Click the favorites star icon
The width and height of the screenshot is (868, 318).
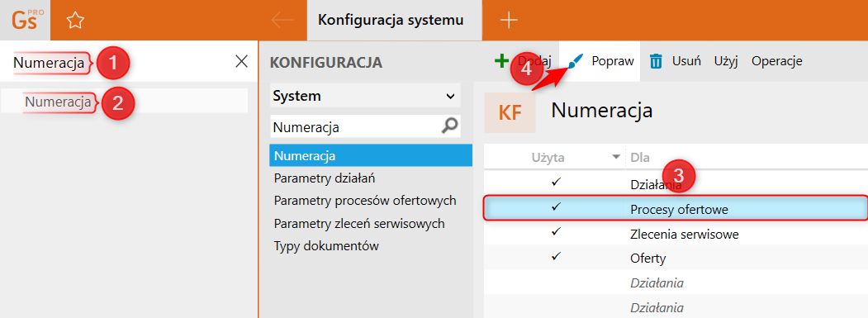(x=75, y=21)
